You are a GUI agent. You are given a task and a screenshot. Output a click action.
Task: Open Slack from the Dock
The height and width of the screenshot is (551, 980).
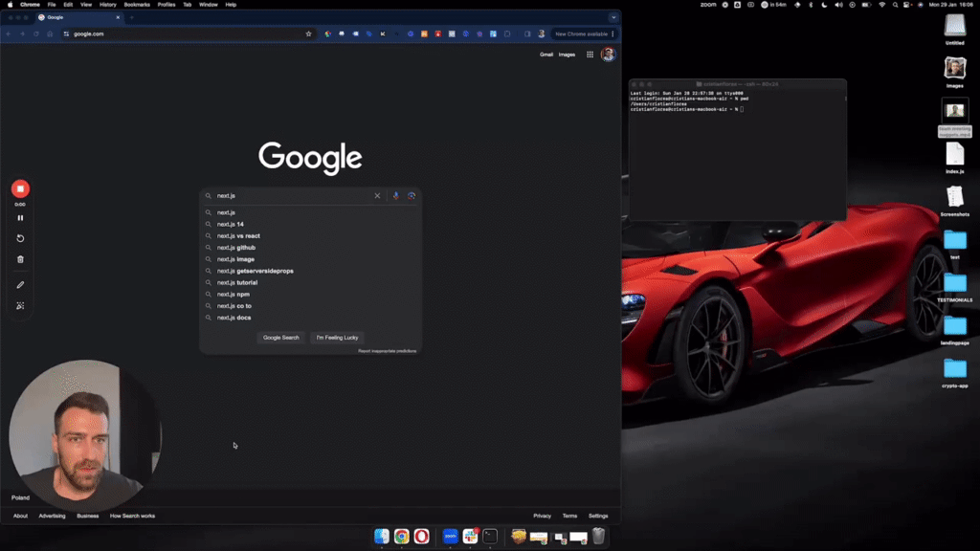[469, 537]
